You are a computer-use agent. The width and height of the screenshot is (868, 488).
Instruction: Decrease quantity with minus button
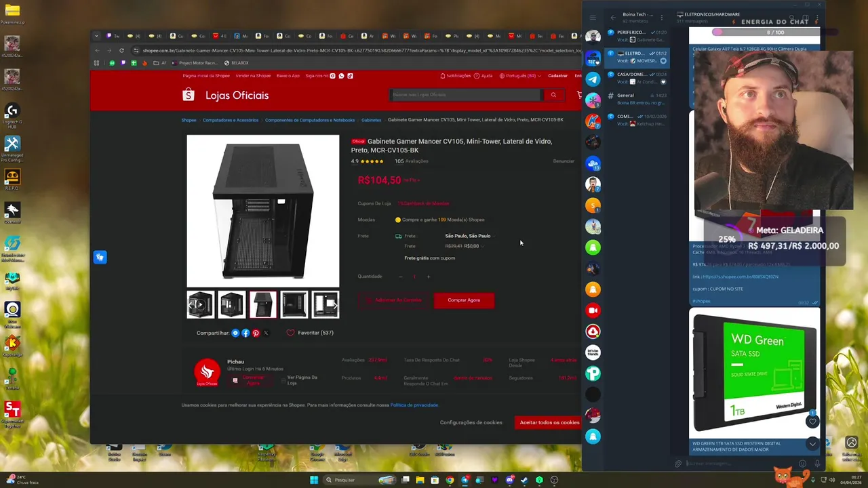point(400,277)
